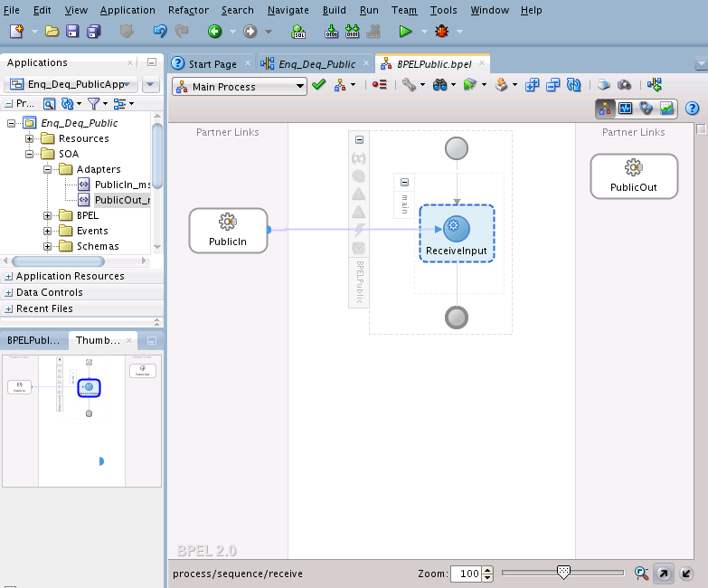Open the Navigate menu
Screen dimensions: 708x588
288,10
